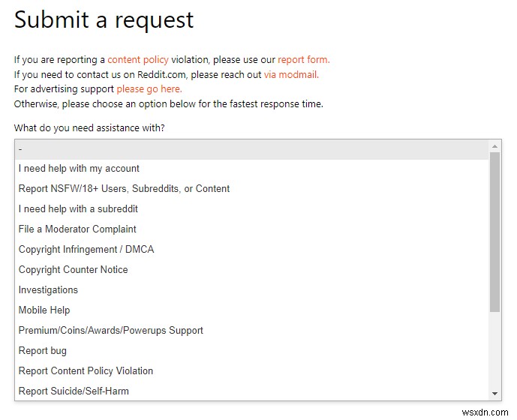Select the Mobile Help option
This screenshot has height=420, width=517.
point(44,310)
